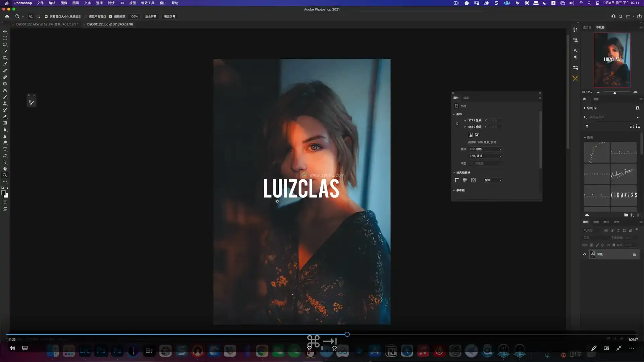Click the navigator preview thumbnail
This screenshot has height=362, width=644.
(612, 60)
